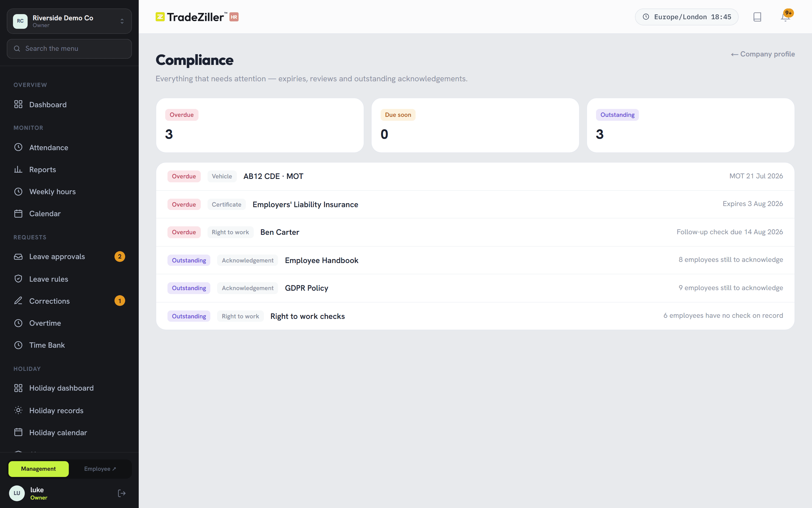Open the AB12 CDE · MOT overdue row

tap(475, 176)
